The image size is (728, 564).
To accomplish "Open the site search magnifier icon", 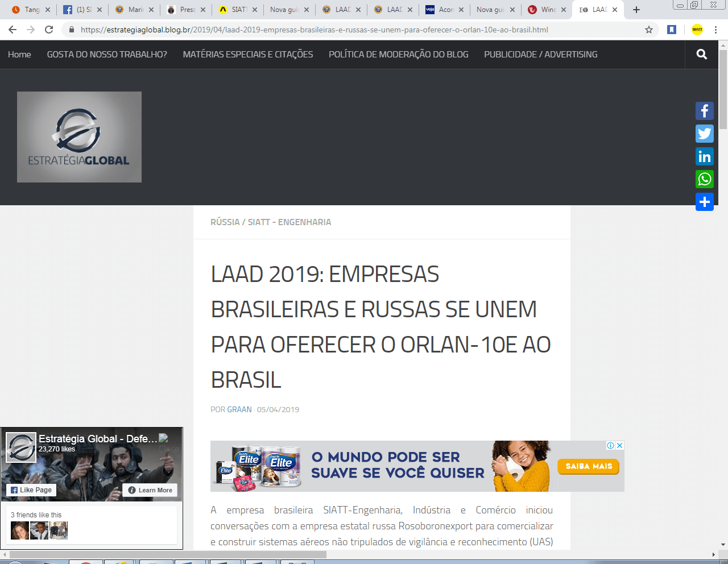I will pyautogui.click(x=702, y=54).
